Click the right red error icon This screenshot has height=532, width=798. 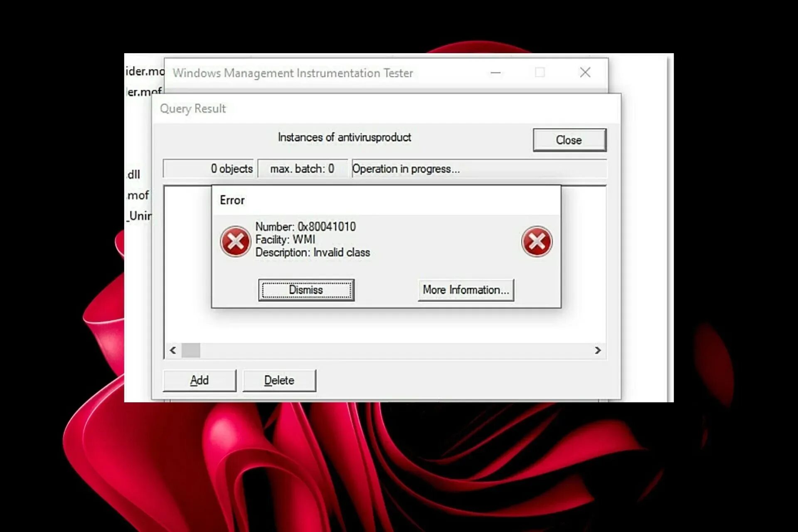pos(537,241)
